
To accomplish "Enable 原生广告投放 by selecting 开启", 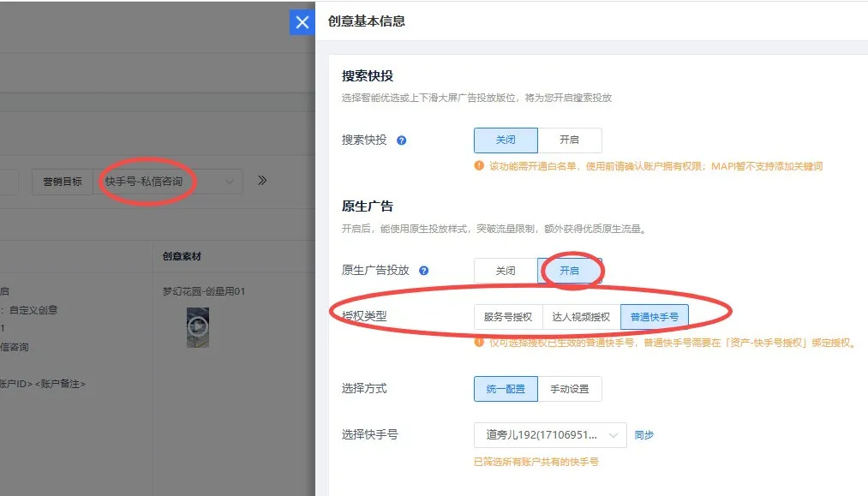I will [x=569, y=271].
